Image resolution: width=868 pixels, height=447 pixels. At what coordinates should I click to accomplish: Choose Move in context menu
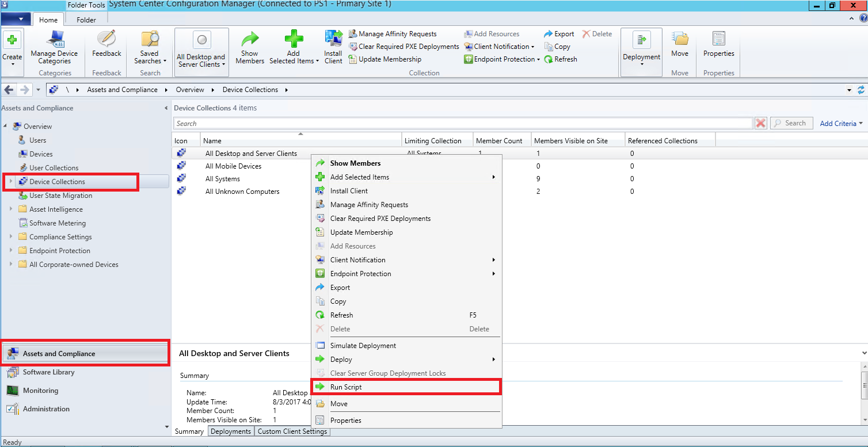pos(406,404)
